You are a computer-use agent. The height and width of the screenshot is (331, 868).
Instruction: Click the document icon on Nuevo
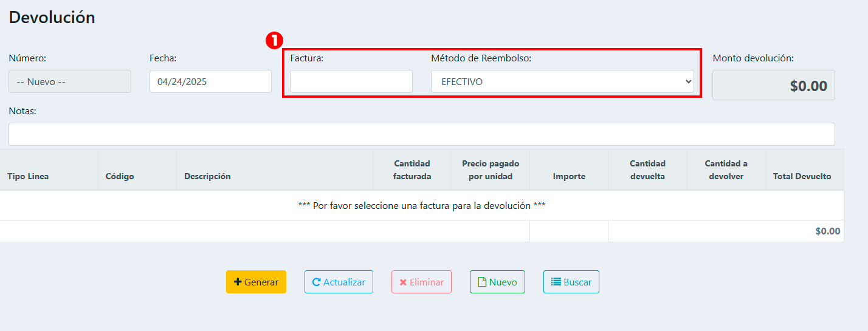482,282
